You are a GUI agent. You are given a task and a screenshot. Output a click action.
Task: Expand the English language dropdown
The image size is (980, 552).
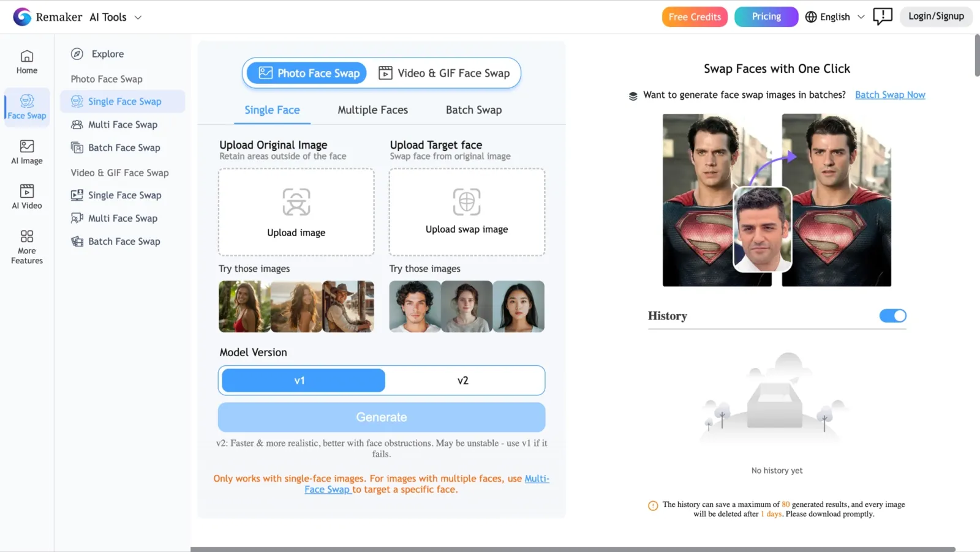[x=861, y=17]
